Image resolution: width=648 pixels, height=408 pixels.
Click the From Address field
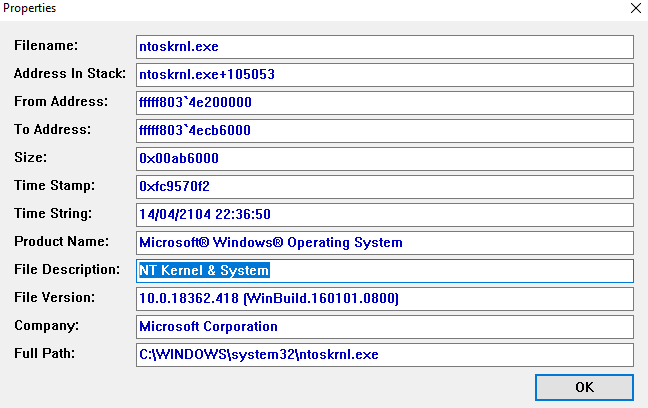click(x=385, y=103)
